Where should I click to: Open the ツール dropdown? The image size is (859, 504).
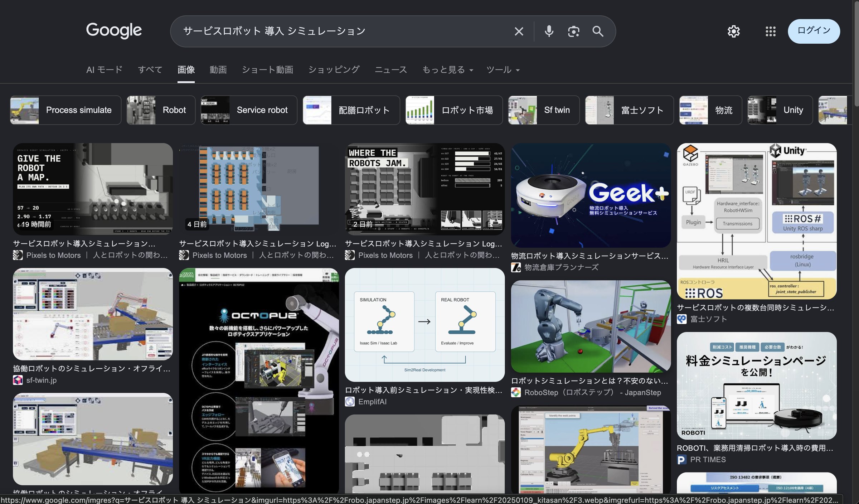(x=503, y=70)
